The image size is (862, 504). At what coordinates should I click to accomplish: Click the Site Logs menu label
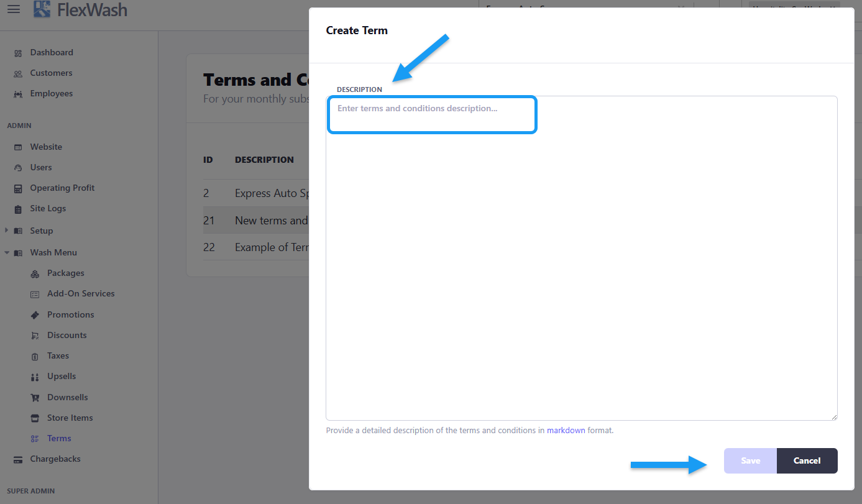coord(48,208)
